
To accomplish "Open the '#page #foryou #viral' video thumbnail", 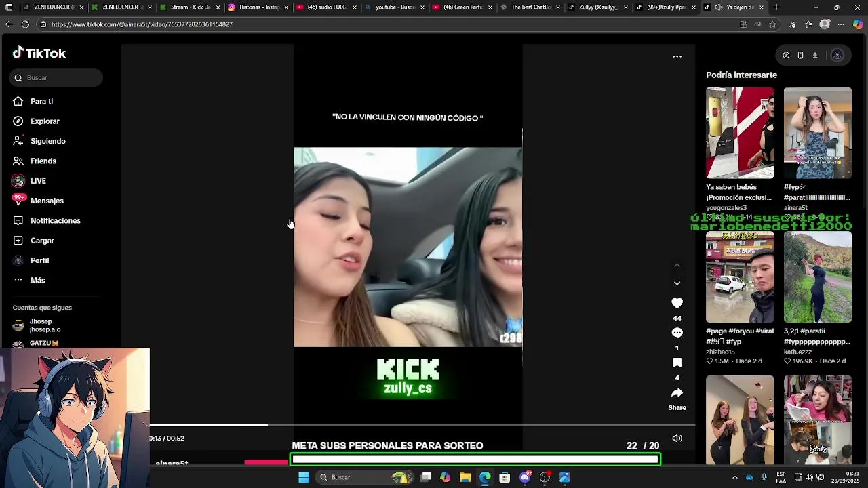I will pyautogui.click(x=740, y=277).
